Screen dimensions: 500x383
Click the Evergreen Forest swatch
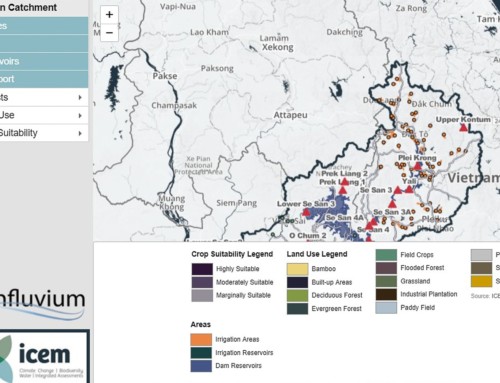pos(297,309)
